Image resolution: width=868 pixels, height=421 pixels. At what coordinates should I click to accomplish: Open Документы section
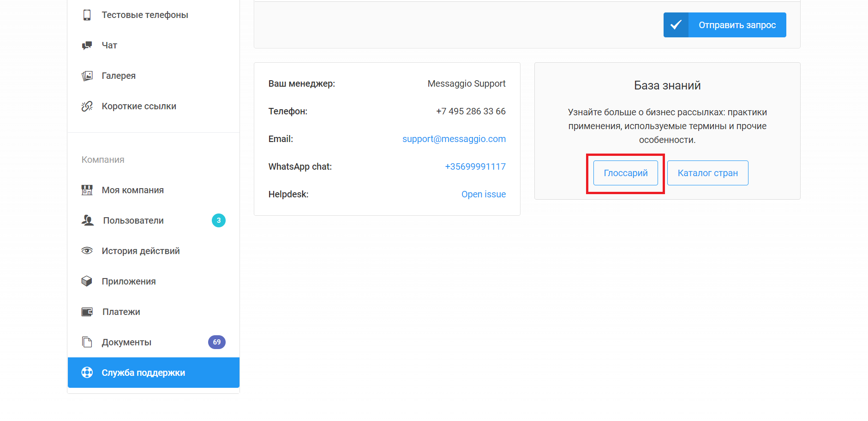[153, 342]
